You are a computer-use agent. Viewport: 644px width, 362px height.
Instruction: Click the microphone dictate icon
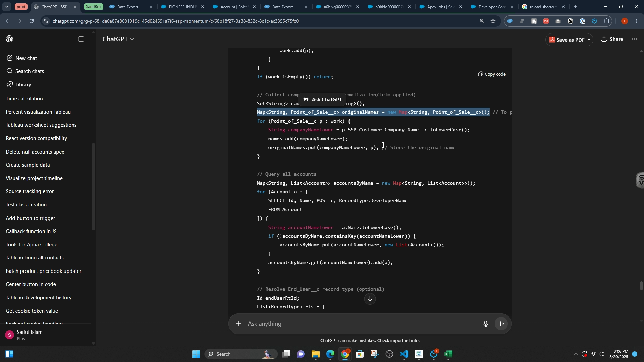pyautogui.click(x=485, y=324)
